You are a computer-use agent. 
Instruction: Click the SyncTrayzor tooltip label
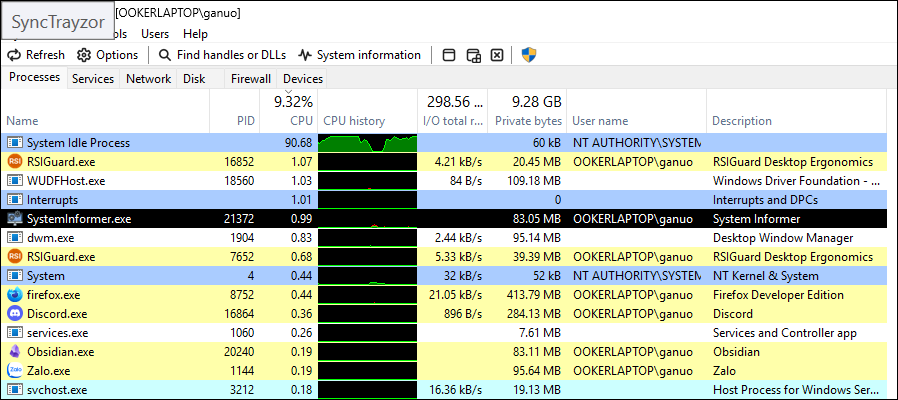point(58,22)
